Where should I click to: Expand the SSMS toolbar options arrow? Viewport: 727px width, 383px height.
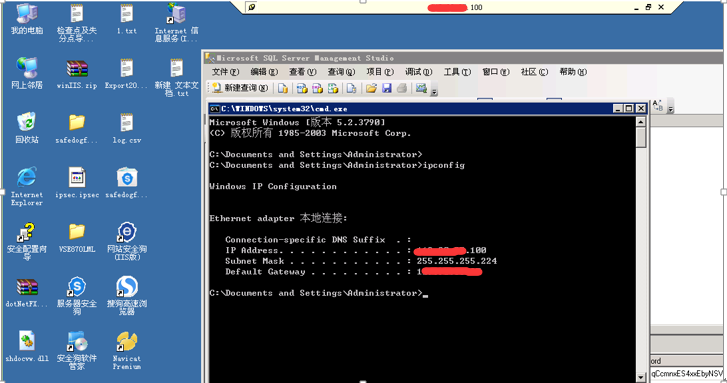(x=434, y=92)
